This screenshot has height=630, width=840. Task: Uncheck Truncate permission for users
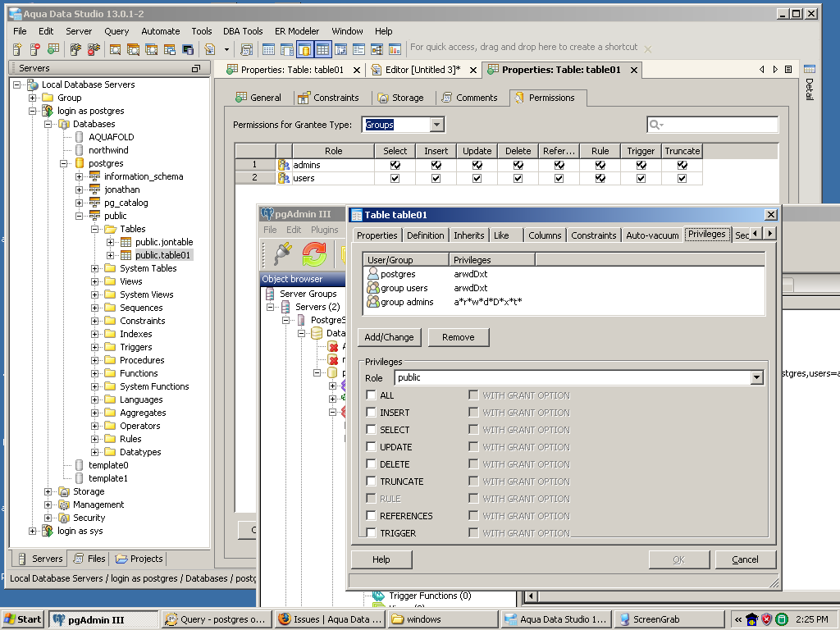click(x=682, y=178)
